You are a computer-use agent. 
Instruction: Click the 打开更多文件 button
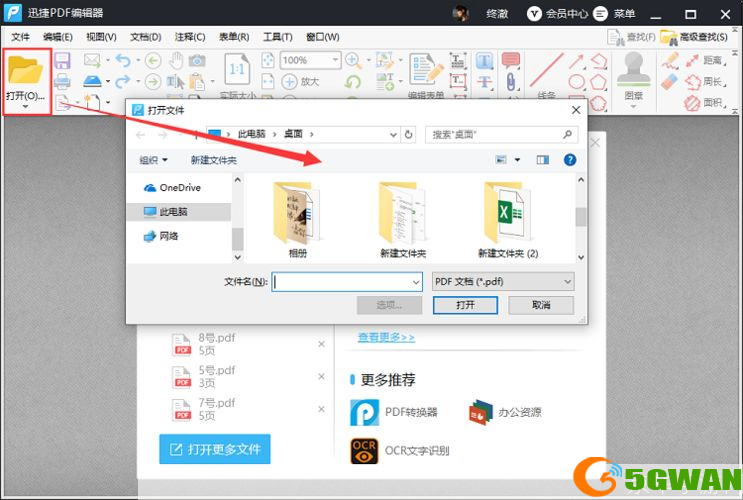tap(215, 449)
